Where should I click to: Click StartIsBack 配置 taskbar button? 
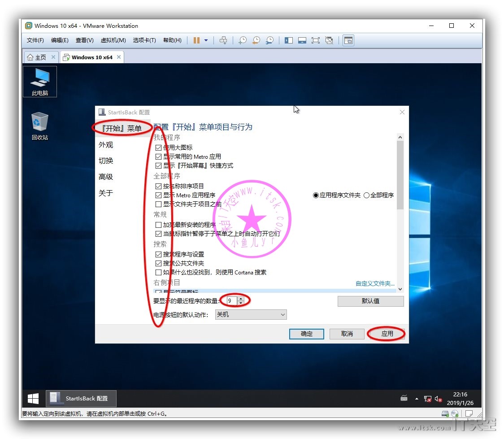81,399
